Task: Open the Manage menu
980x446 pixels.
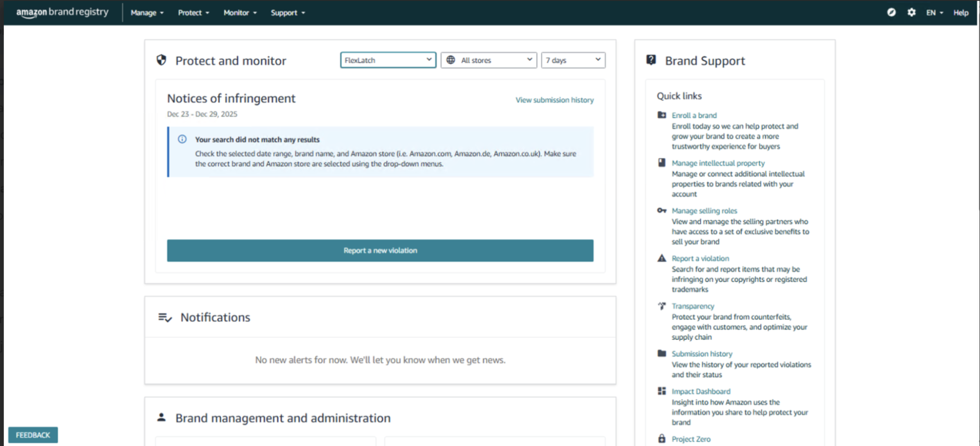Action: (147, 13)
